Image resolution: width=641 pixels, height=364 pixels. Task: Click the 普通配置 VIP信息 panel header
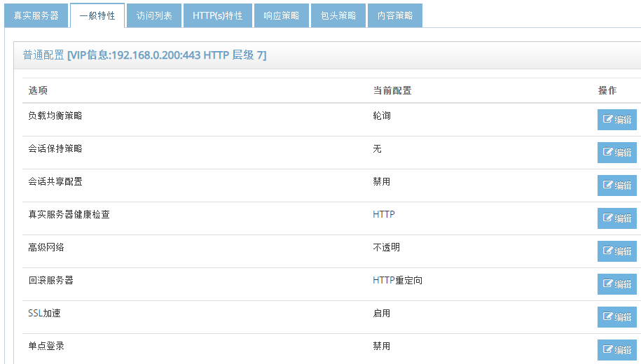(145, 55)
